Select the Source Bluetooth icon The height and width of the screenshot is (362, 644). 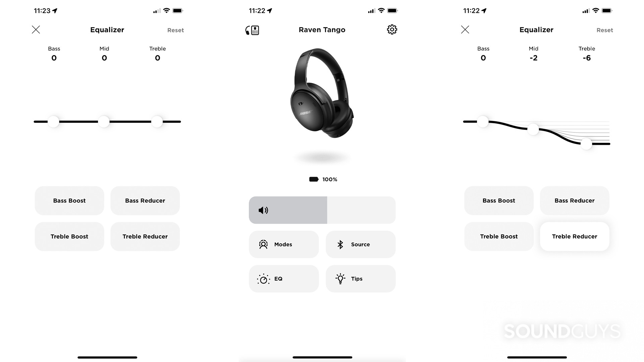pyautogui.click(x=340, y=244)
